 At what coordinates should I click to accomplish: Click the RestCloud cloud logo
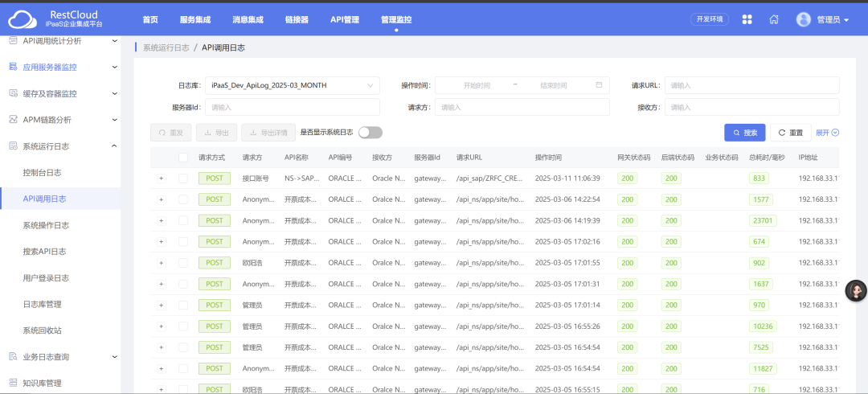coord(23,19)
